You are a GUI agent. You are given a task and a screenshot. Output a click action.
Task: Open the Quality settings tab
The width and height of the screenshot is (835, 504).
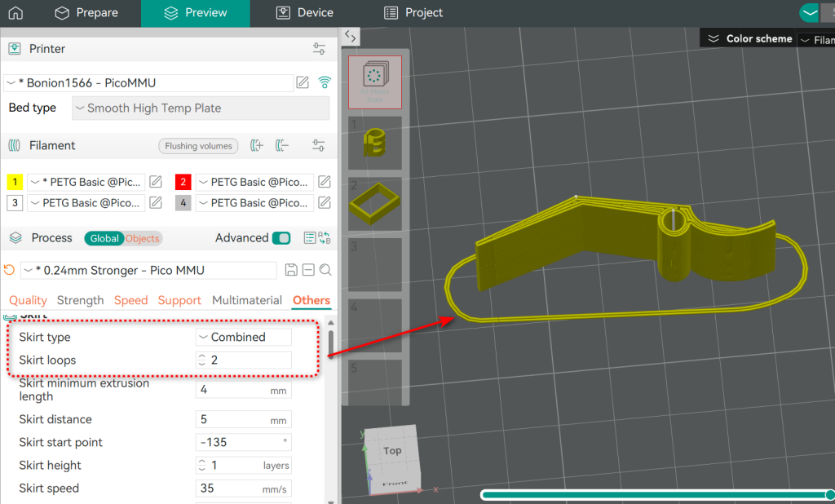pyautogui.click(x=29, y=300)
